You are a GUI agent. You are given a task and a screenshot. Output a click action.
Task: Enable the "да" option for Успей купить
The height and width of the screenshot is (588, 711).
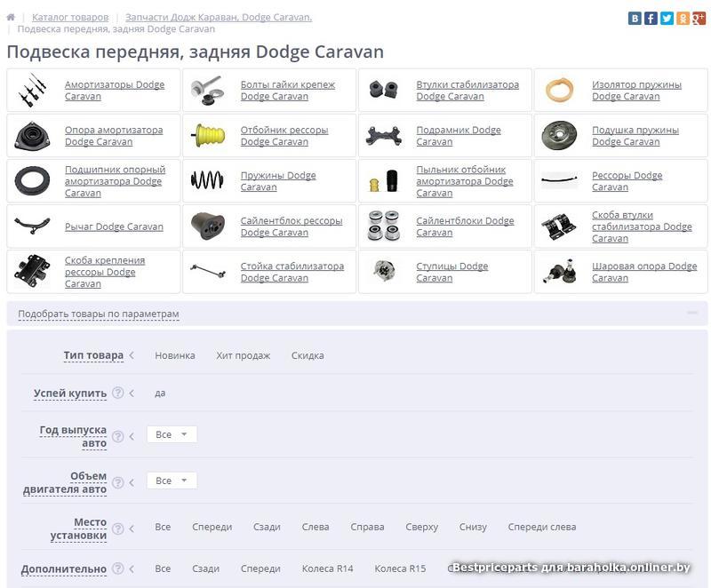click(160, 393)
